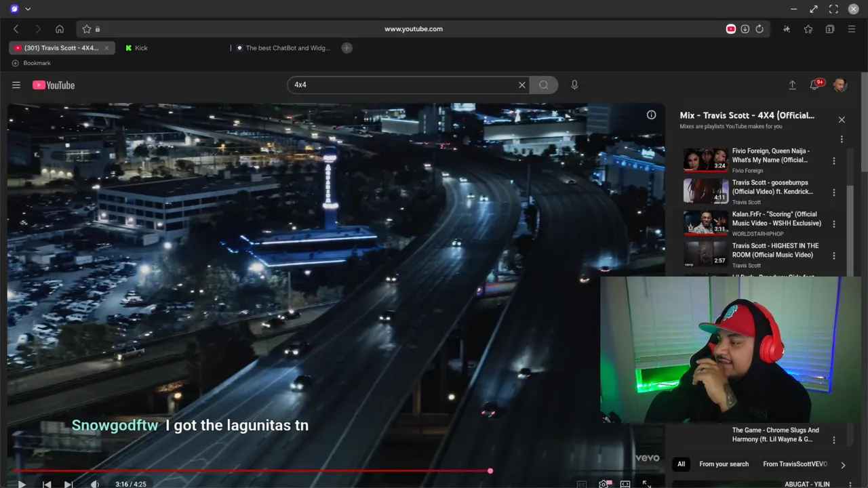Image resolution: width=868 pixels, height=488 pixels.
Task: Open the account avatar menu
Action: [840, 85]
